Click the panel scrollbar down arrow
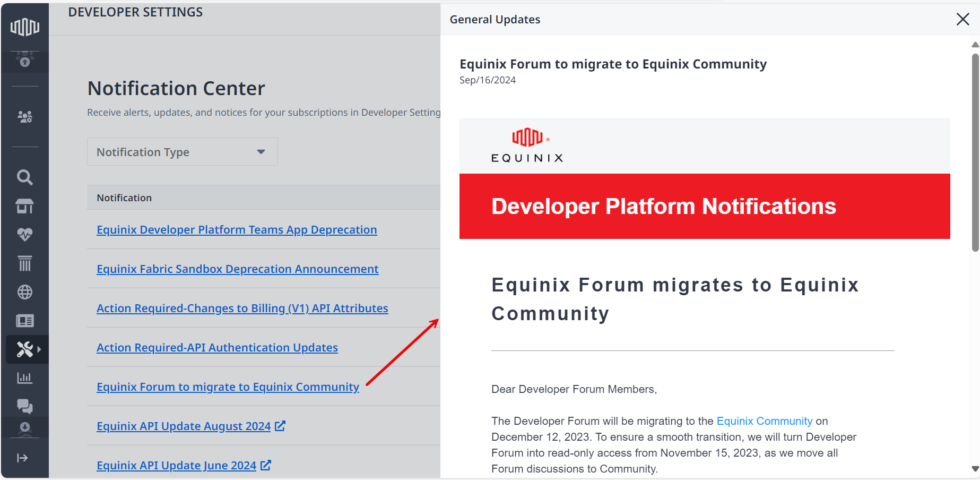 (x=975, y=469)
